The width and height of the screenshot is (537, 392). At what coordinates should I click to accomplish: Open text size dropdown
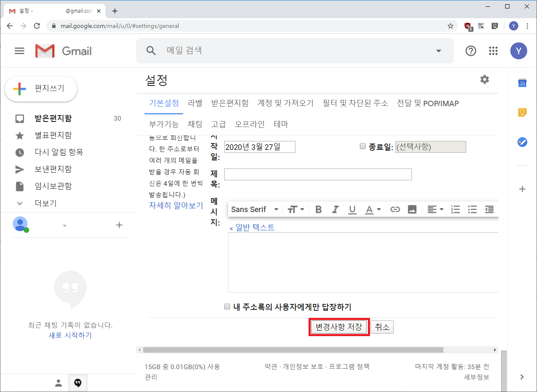(296, 209)
